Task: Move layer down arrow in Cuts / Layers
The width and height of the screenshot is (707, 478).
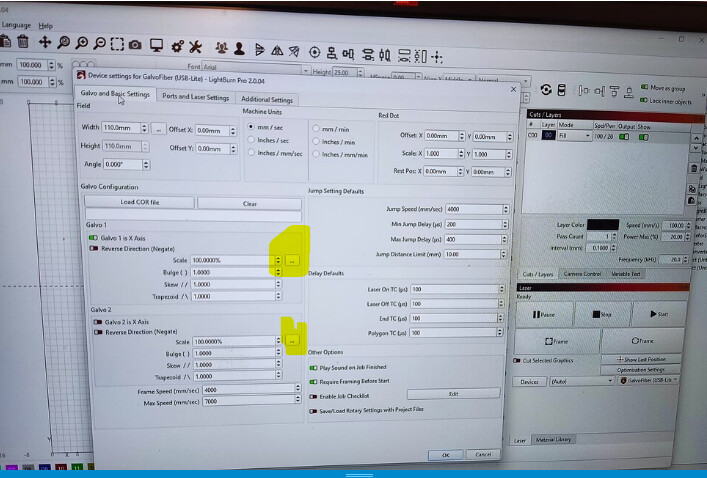Action: pos(696,148)
